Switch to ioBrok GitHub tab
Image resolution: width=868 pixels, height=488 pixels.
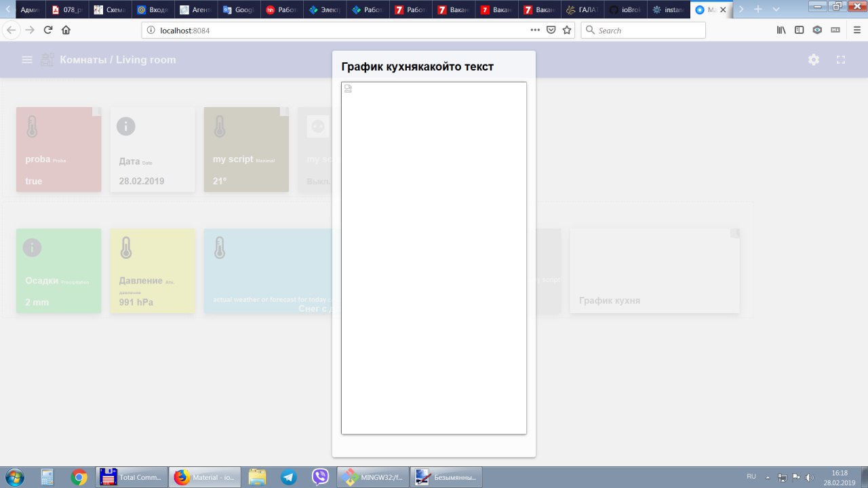pyautogui.click(x=625, y=9)
